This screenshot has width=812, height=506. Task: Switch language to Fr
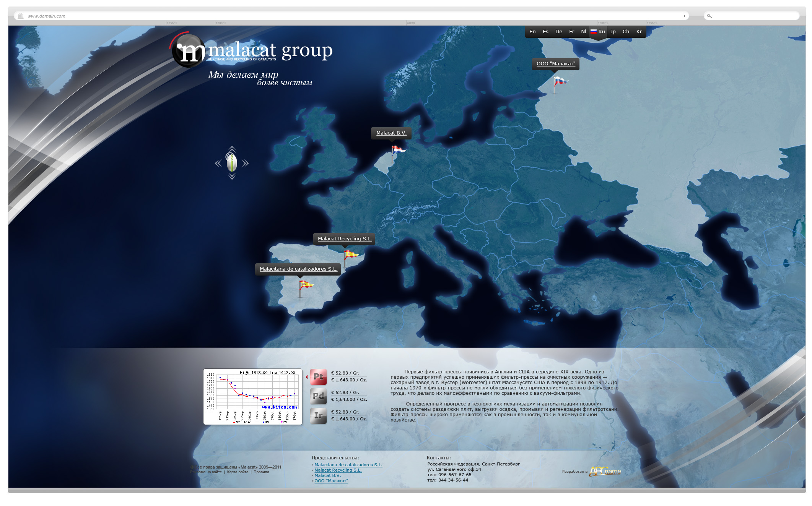[x=572, y=32]
